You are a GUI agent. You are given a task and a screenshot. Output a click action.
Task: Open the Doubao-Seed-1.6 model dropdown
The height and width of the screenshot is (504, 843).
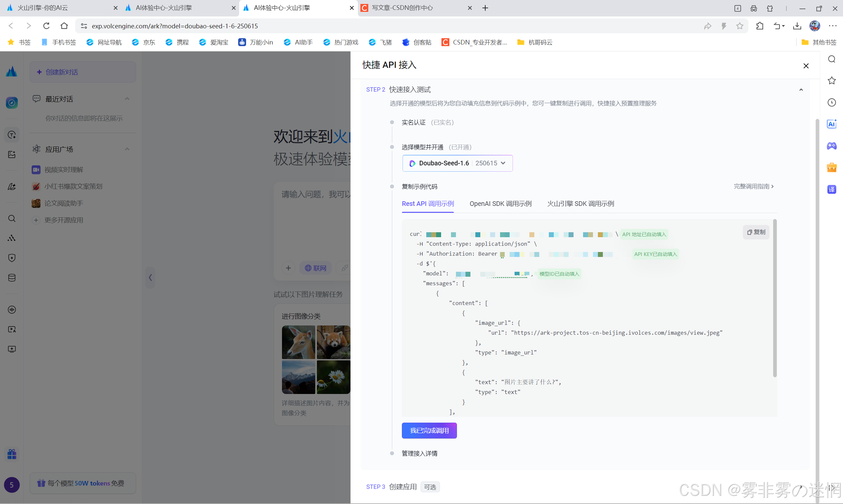[457, 163]
